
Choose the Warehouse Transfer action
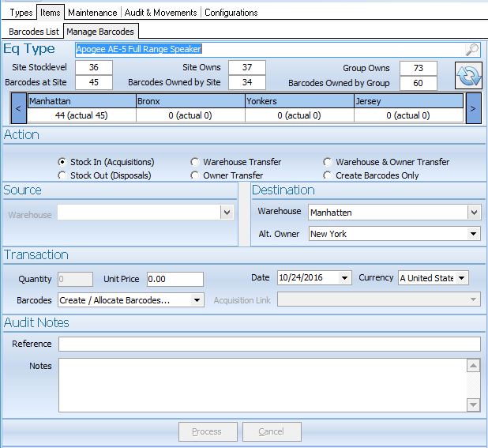(195, 162)
